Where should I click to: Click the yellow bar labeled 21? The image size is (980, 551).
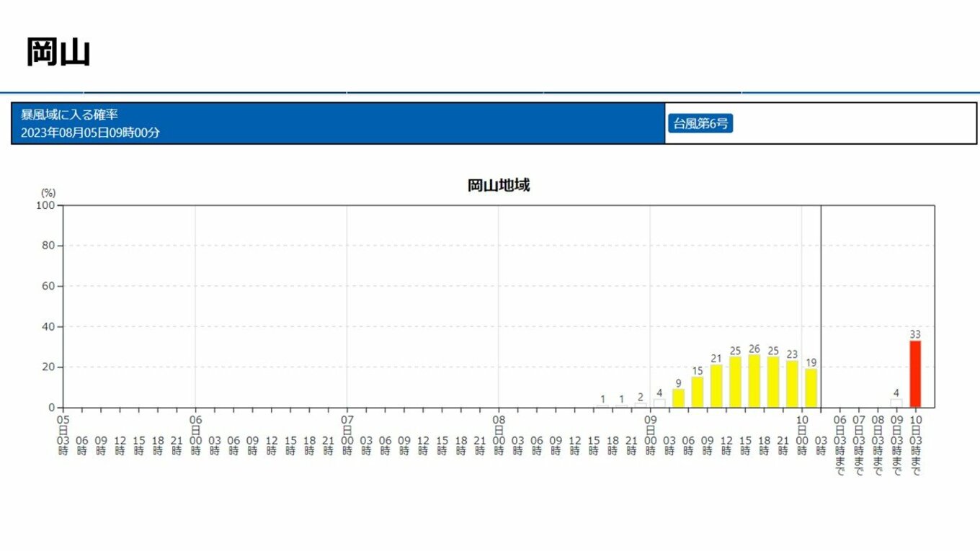(x=716, y=386)
